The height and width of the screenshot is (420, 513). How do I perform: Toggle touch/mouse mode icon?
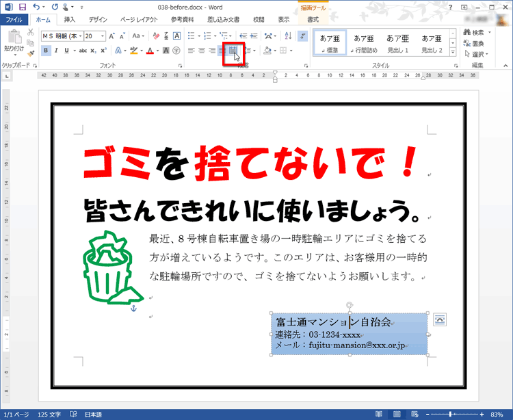coord(66,7)
